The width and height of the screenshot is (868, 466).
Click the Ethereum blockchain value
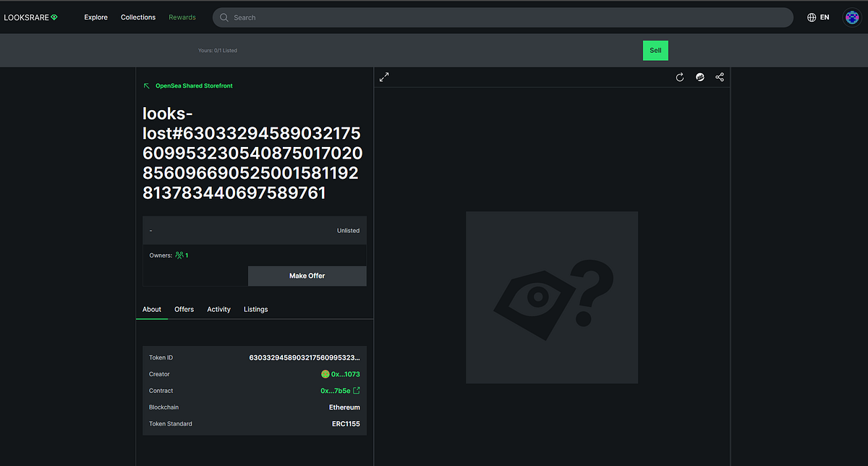pyautogui.click(x=344, y=407)
